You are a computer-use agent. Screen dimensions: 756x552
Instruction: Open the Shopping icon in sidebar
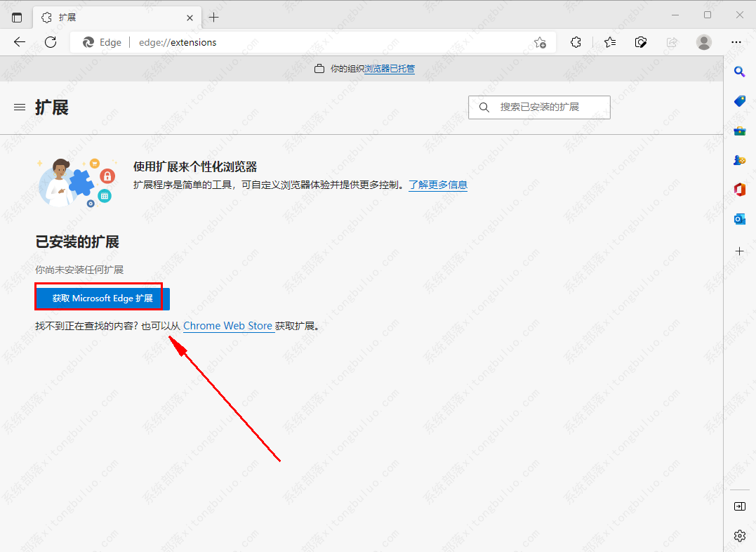pyautogui.click(x=739, y=100)
